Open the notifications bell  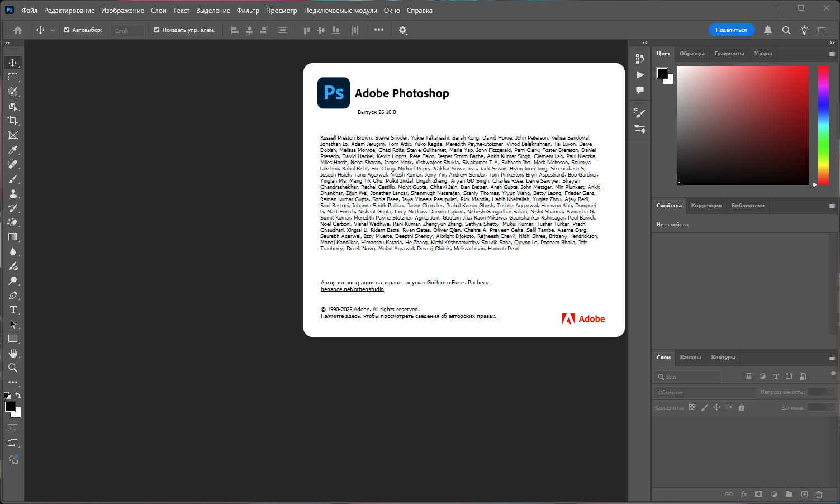click(x=768, y=30)
